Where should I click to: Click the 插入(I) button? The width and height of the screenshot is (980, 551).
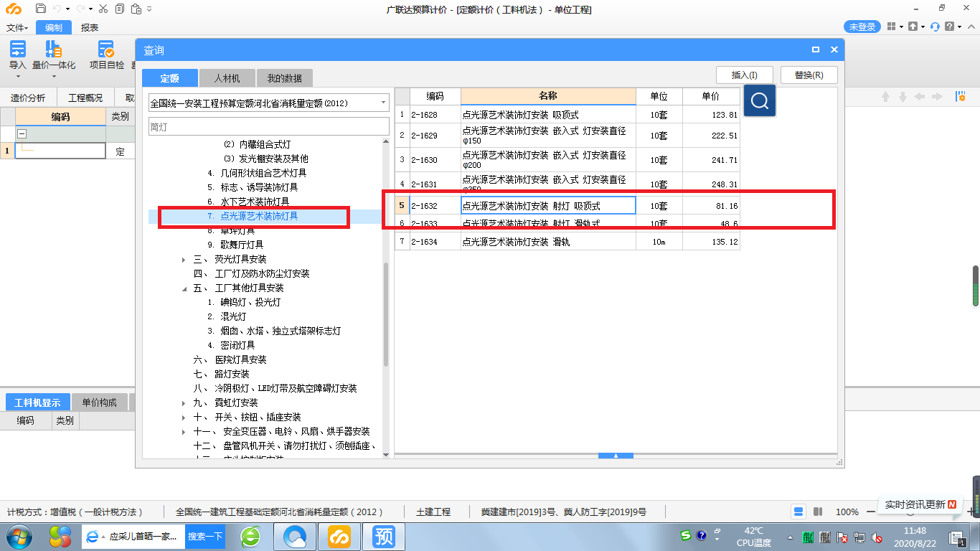(x=744, y=75)
